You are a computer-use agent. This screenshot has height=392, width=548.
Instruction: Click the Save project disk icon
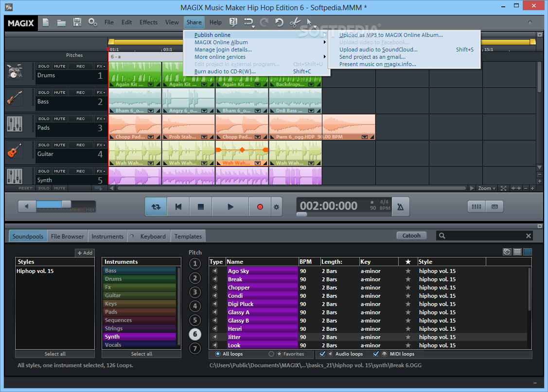coord(77,22)
